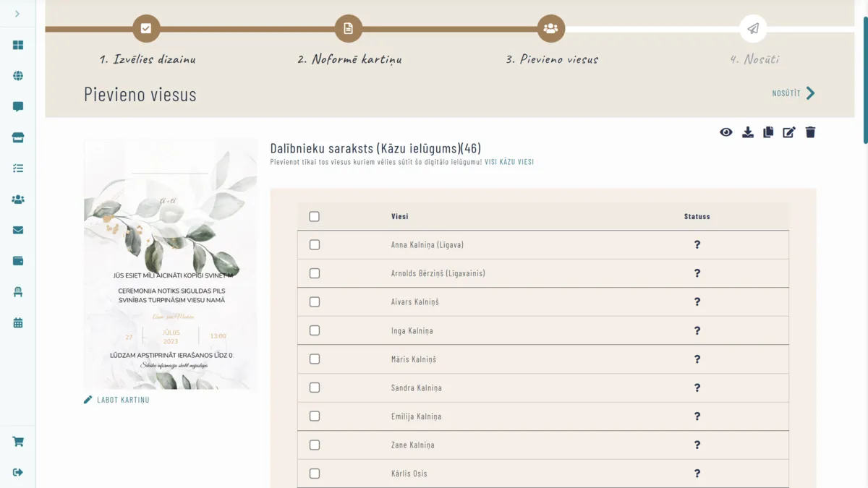Edit the guest list (pencil icon)
Viewport: 868px width, 488px height.
pos(789,132)
